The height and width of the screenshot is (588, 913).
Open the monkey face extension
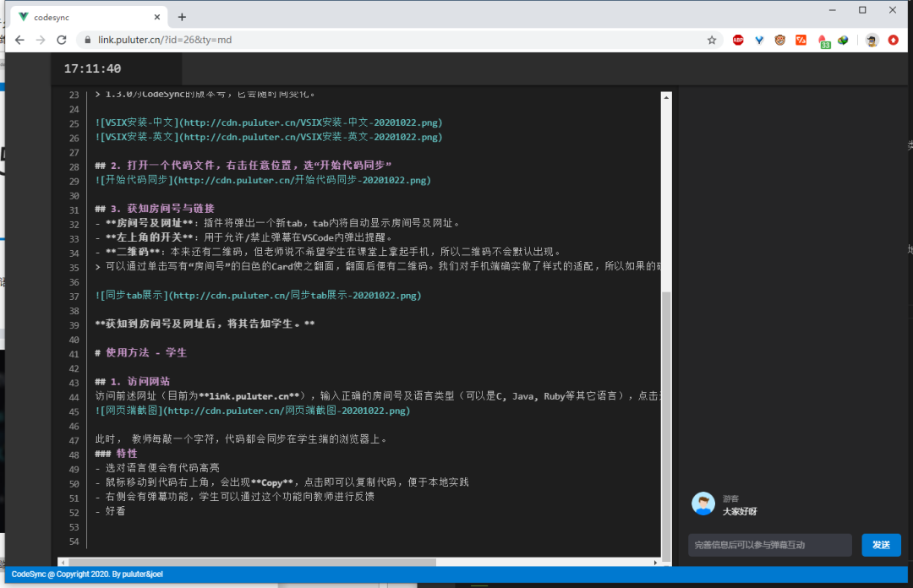(780, 41)
